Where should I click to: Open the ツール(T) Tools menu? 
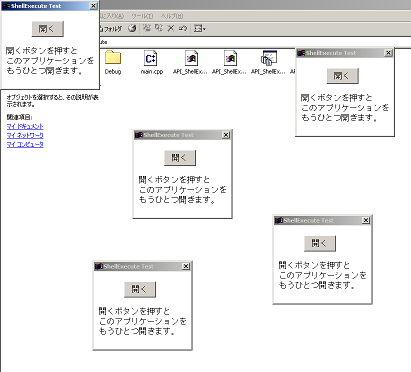coord(142,16)
